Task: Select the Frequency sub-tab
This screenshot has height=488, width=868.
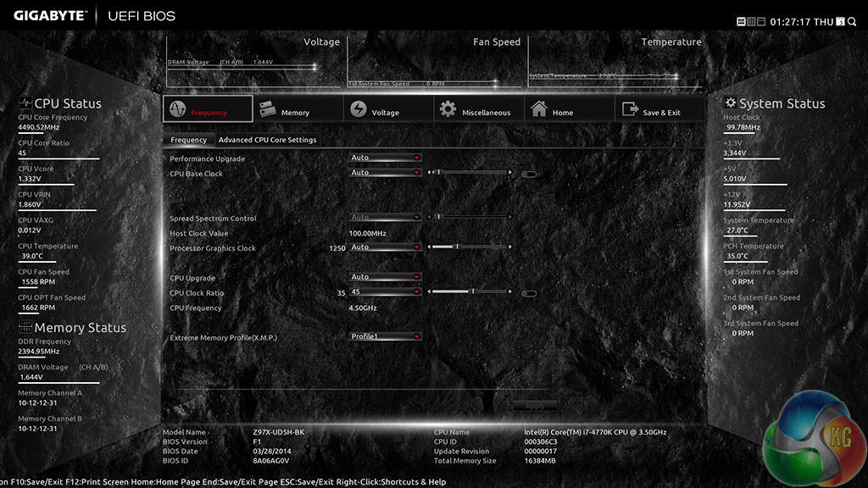Action: click(188, 140)
